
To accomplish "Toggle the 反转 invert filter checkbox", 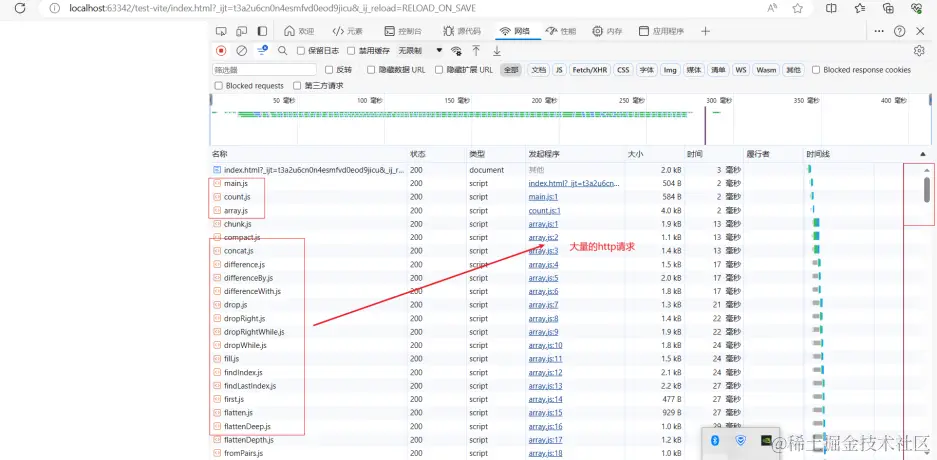I will click(x=329, y=70).
